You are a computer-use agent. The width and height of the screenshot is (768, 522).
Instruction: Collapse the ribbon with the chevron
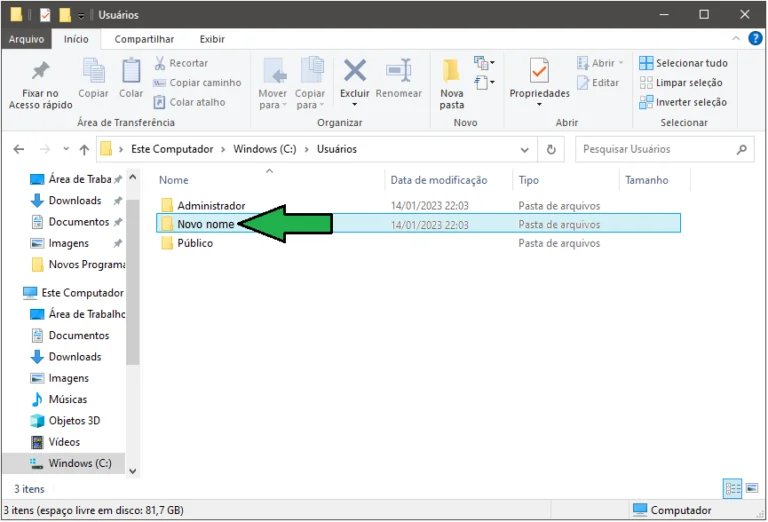(x=736, y=38)
